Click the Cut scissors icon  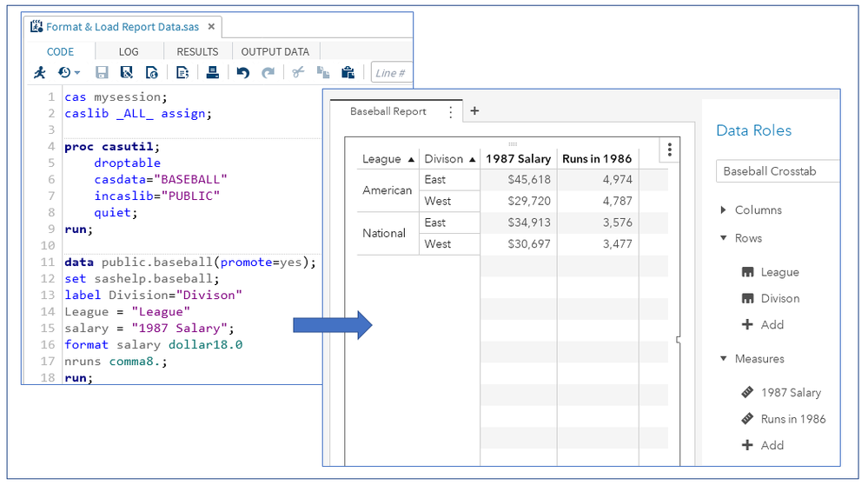(x=297, y=73)
